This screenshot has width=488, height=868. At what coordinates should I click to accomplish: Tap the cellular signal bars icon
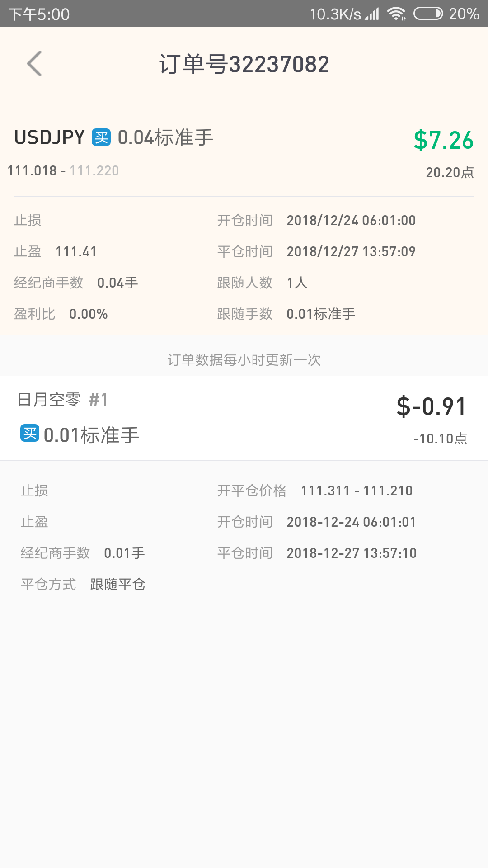coord(372,14)
